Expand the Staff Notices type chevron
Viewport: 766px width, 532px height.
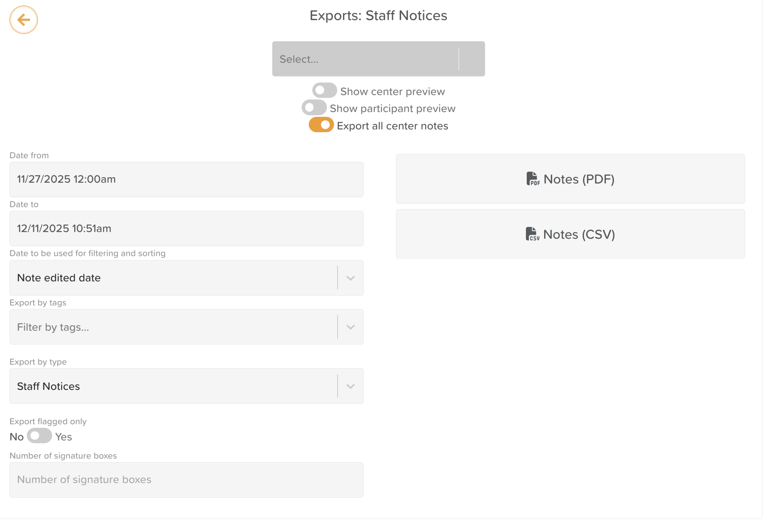(x=350, y=386)
